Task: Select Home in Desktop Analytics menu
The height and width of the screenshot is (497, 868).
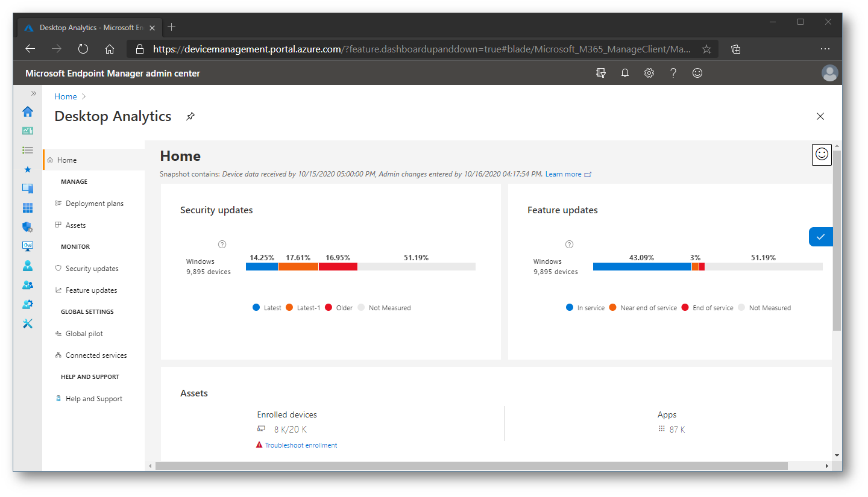Action: [93, 160]
